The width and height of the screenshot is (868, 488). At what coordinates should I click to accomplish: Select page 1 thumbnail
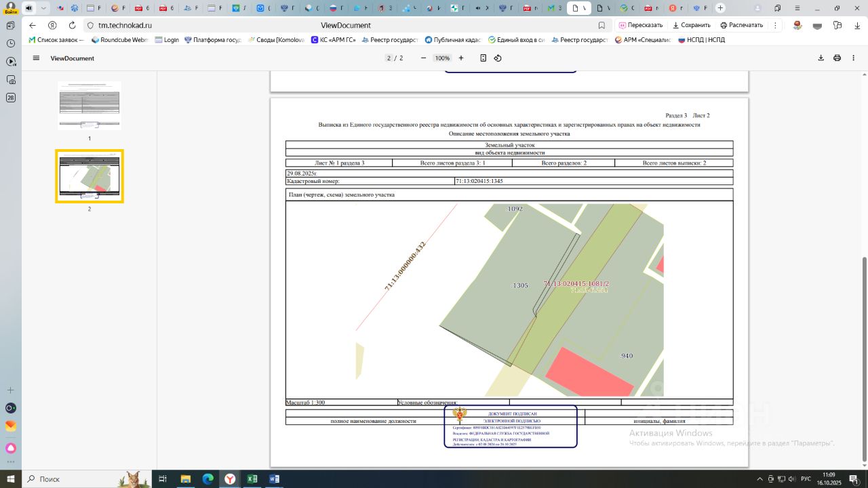pos(90,106)
